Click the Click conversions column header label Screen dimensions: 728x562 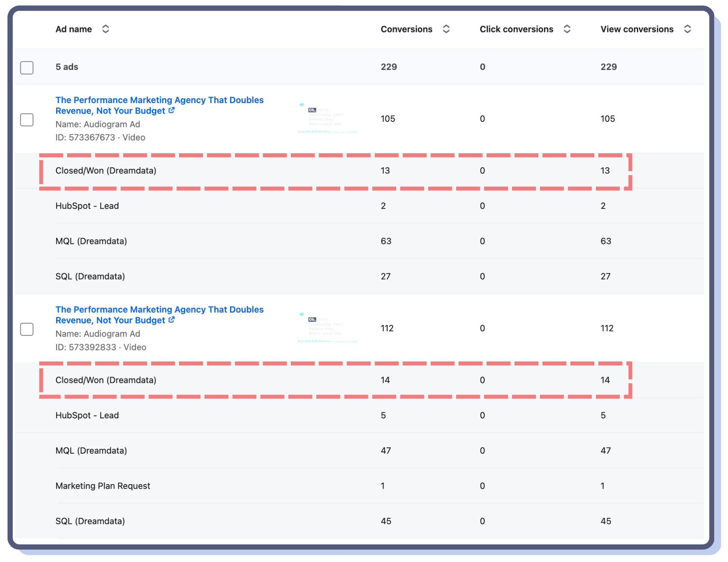coord(516,29)
